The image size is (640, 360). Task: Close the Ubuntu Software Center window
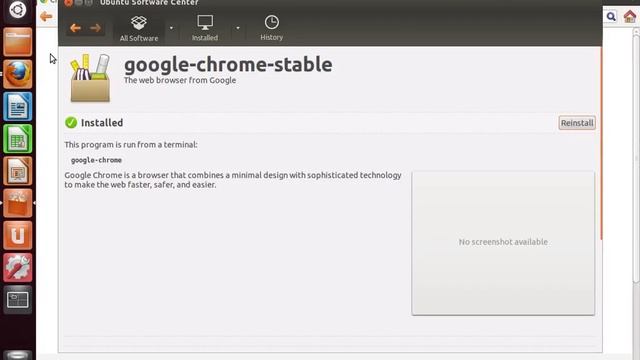(x=68, y=2)
